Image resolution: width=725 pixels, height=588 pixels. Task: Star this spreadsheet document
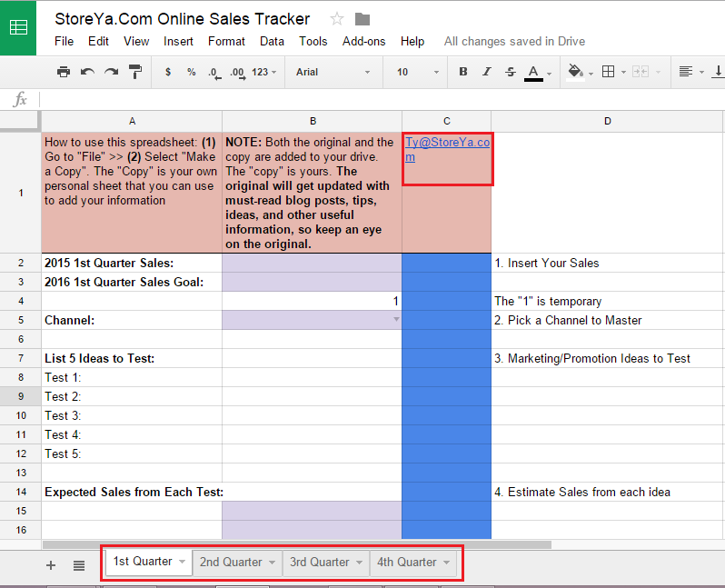(x=337, y=19)
